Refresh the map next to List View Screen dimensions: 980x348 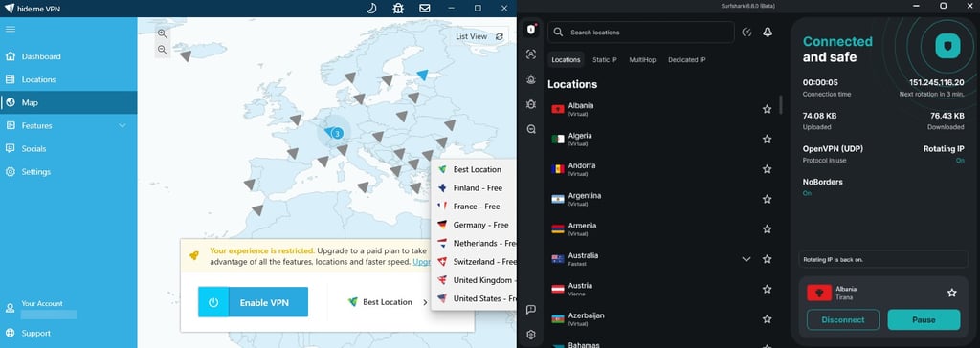(500, 37)
